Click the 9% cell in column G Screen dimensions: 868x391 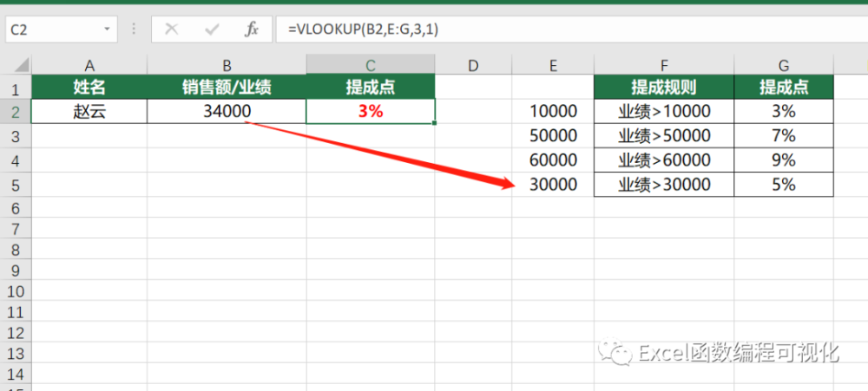click(783, 160)
